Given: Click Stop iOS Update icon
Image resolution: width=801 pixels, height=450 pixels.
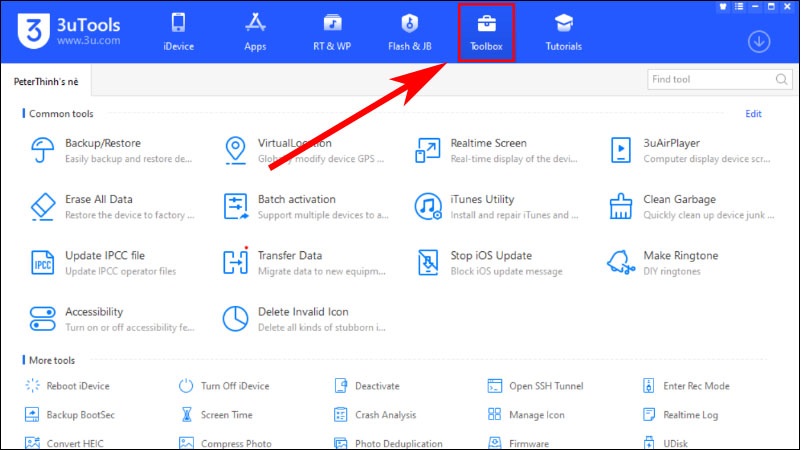Looking at the screenshot, I should tap(428, 263).
